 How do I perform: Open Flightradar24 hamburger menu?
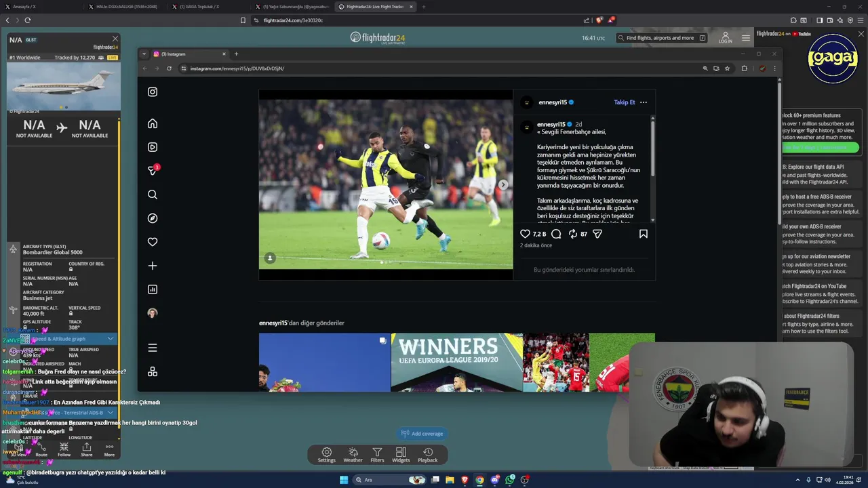746,38
